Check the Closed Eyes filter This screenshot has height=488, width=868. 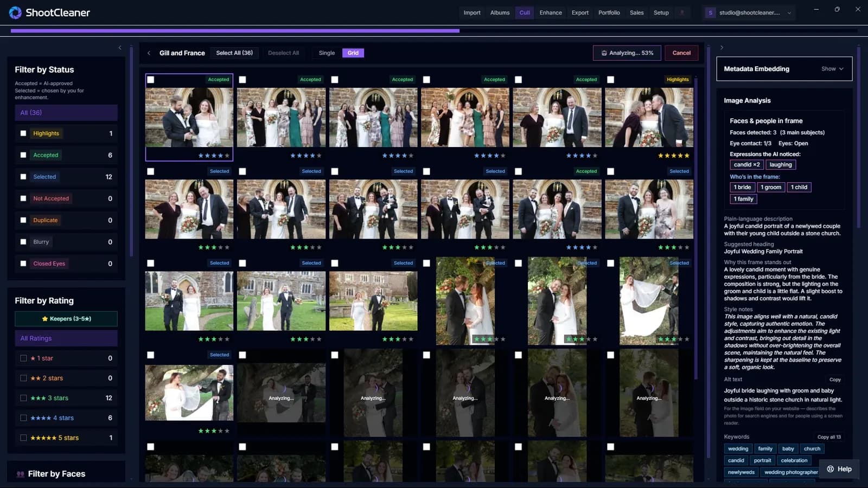click(x=23, y=264)
